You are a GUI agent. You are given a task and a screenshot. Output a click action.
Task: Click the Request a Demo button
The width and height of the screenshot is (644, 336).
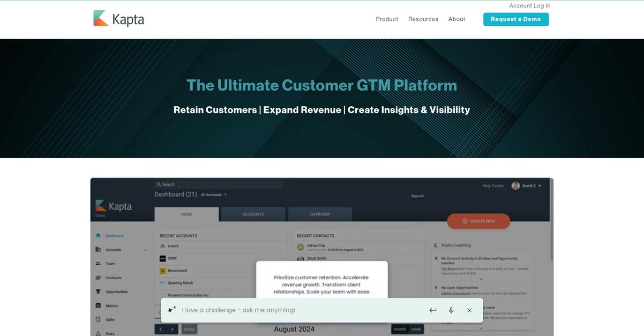pyautogui.click(x=516, y=19)
